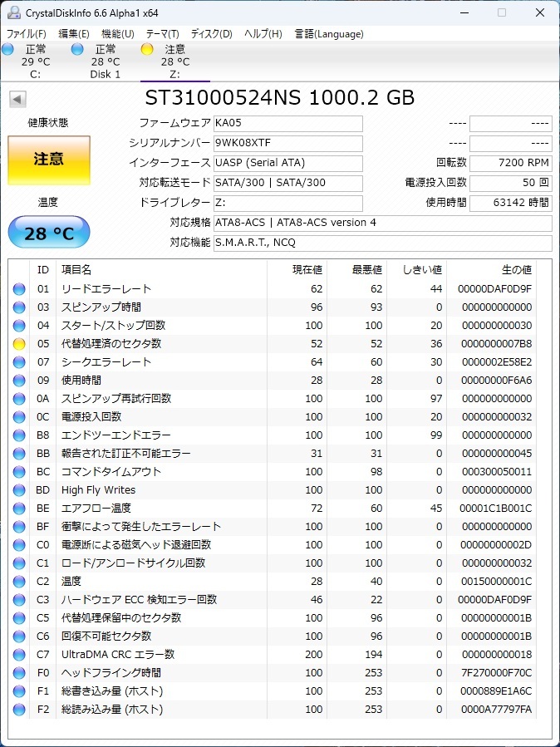The height and width of the screenshot is (747, 560).
Task: Click the status icon for 代替処理保留中のセクタ数
Action: click(x=19, y=618)
